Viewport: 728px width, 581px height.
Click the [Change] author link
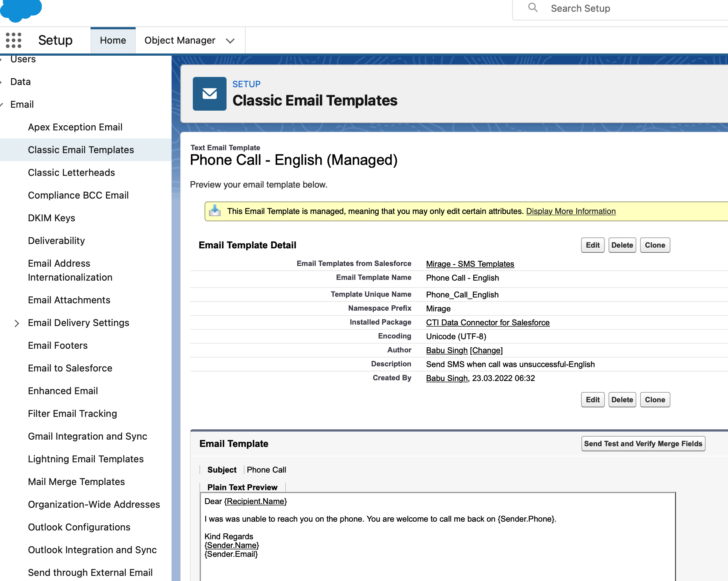pyautogui.click(x=486, y=351)
